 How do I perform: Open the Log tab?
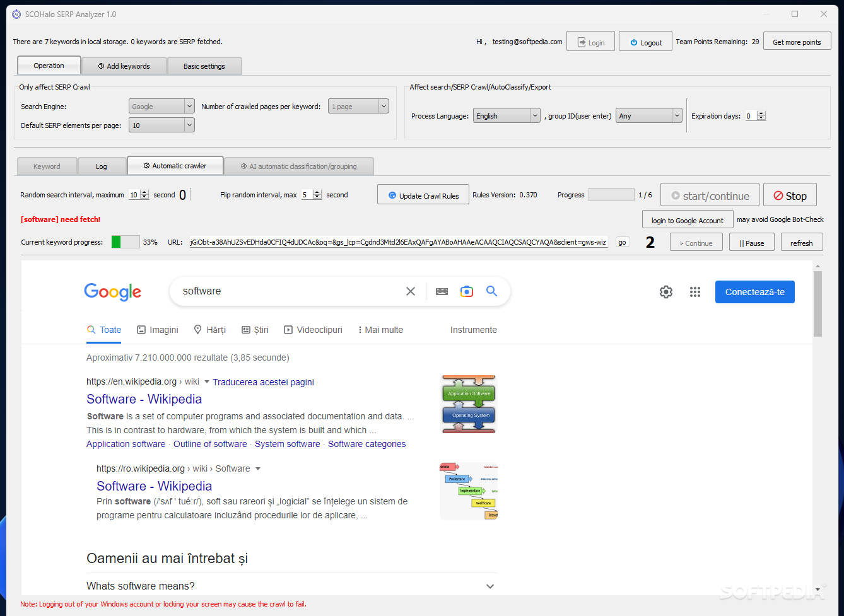coord(102,166)
